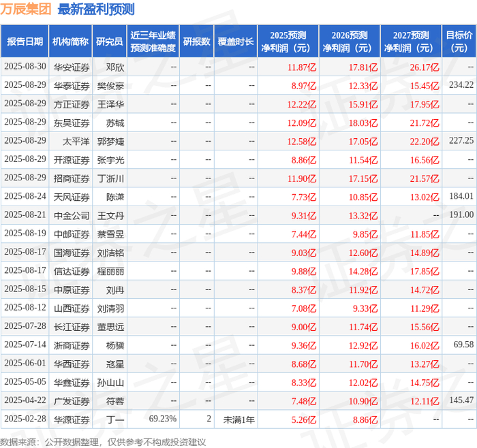Viewport: 477px width, 448px height.
Task: Select researcher 孙山山
Action: click(x=110, y=383)
